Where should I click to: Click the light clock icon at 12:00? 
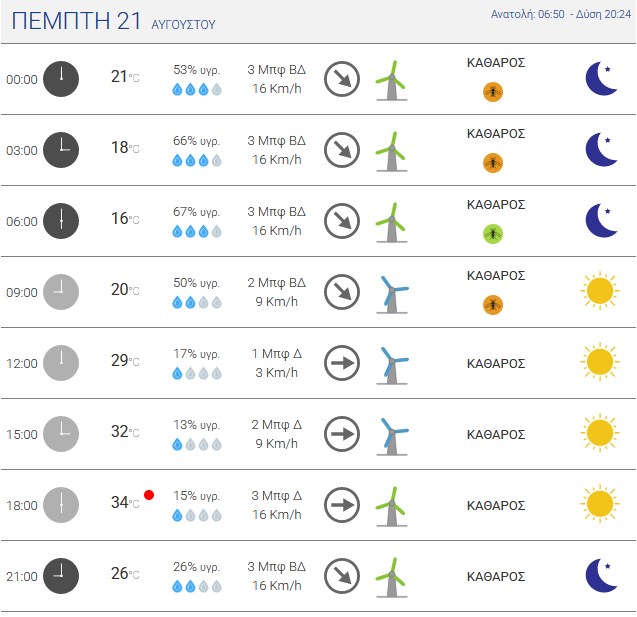[61, 363]
